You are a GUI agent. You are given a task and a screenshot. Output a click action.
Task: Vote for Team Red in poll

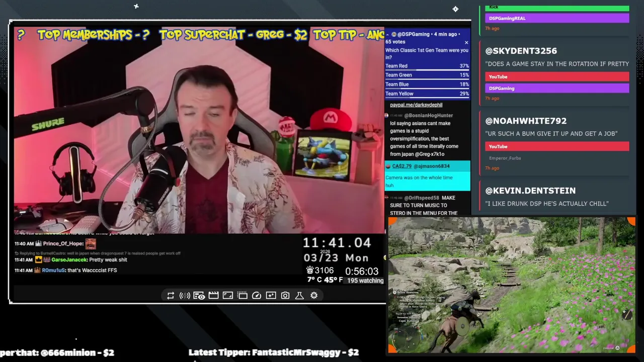427,66
